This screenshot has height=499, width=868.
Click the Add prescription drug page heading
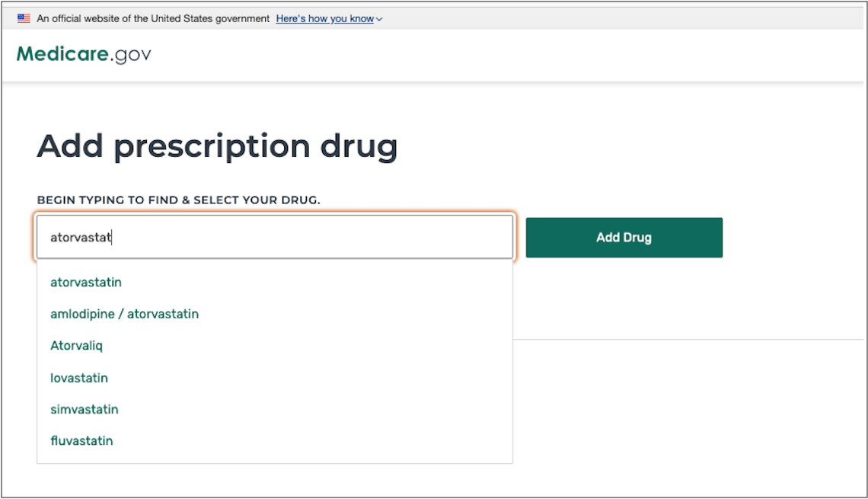218,146
